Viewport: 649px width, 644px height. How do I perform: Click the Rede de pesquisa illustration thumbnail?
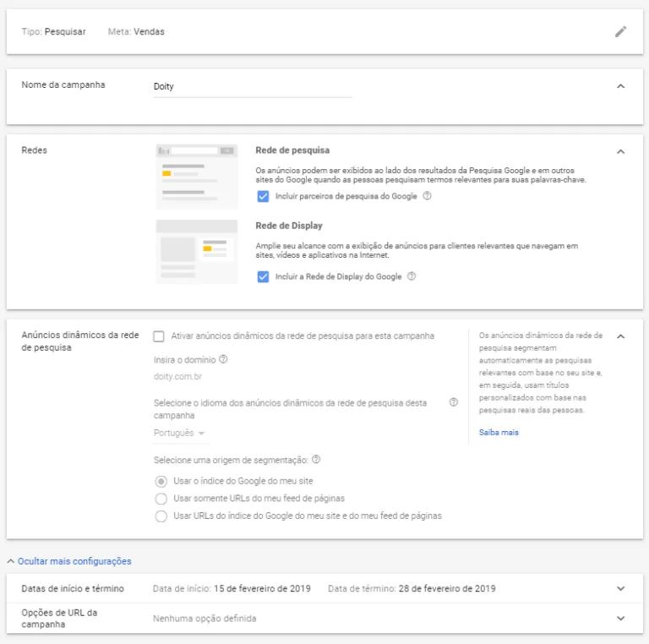tap(197, 177)
